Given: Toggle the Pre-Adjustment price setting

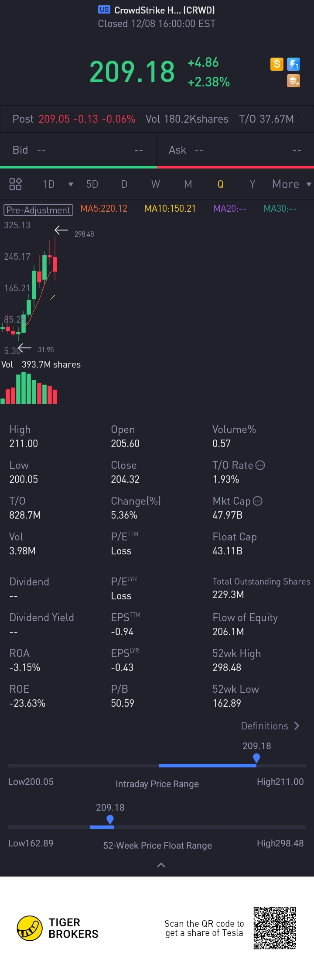Looking at the screenshot, I should click(x=38, y=210).
